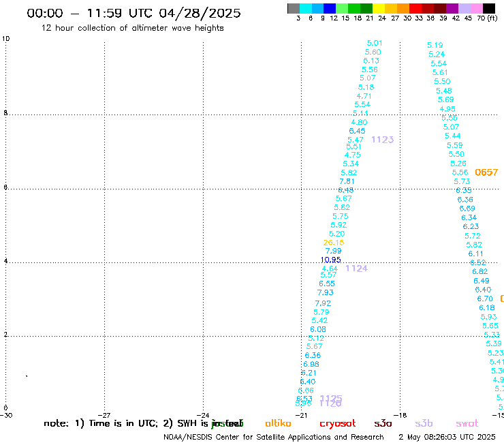Click '12 hour collection of altimeter wave heights' subtitle
Viewport: 504px width, 443px height.
[x=132, y=28]
